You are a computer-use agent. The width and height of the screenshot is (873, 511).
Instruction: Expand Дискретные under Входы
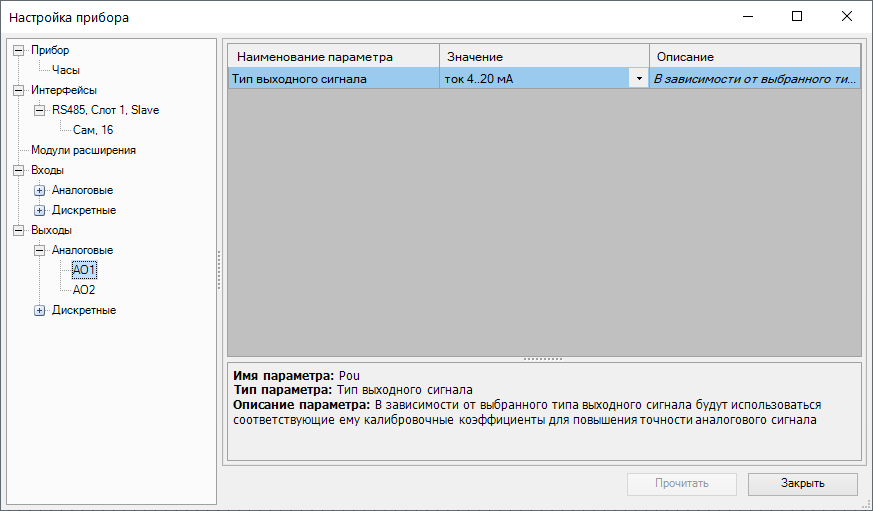(40, 210)
